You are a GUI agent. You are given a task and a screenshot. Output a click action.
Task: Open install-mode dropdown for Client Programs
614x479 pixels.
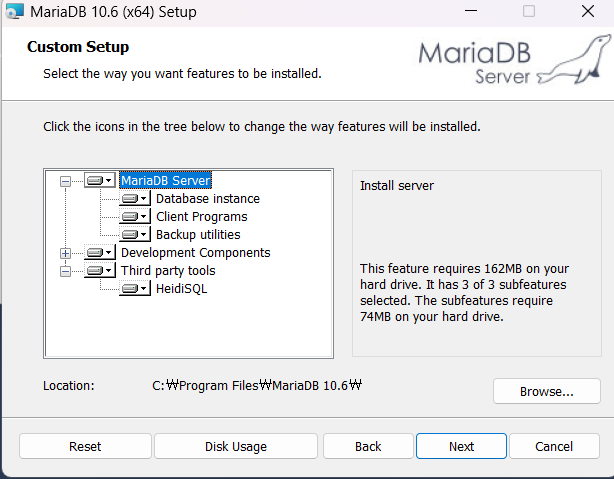tap(135, 217)
